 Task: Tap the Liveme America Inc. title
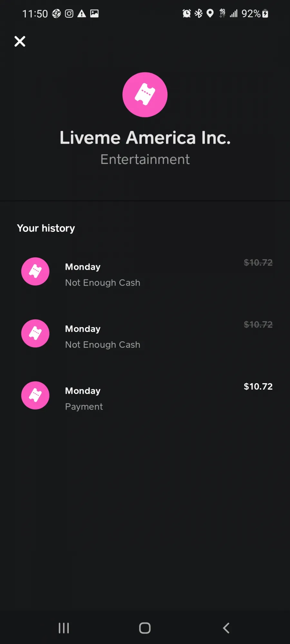(145, 138)
